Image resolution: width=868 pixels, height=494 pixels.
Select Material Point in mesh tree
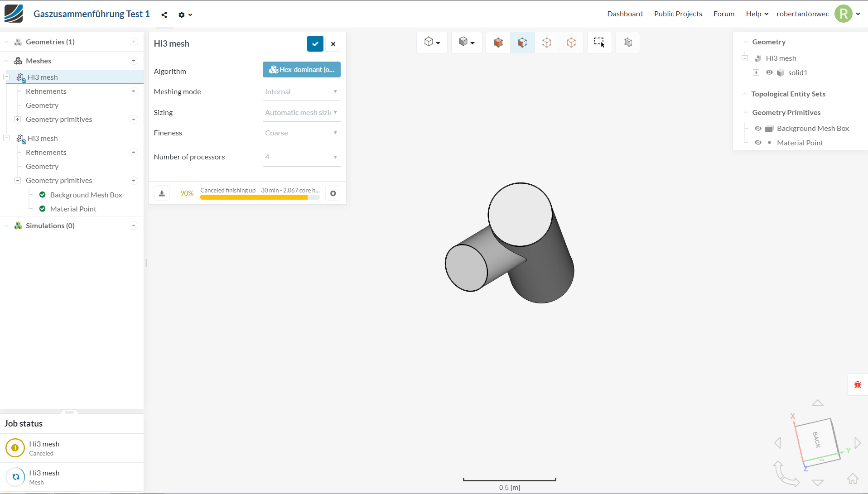(73, 209)
